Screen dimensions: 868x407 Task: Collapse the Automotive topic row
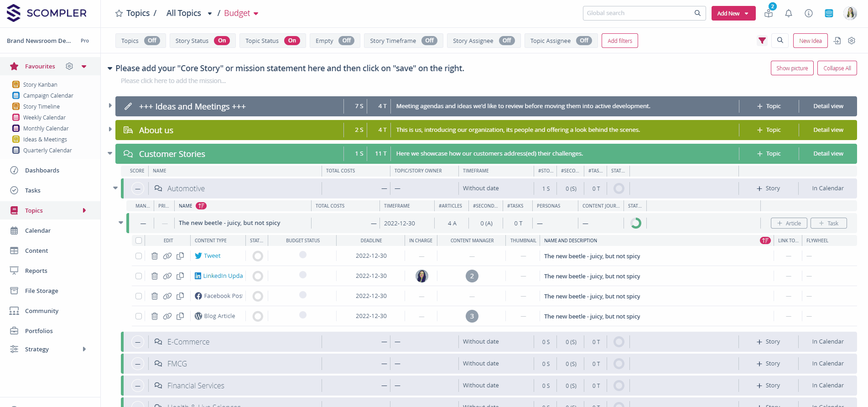pos(115,188)
